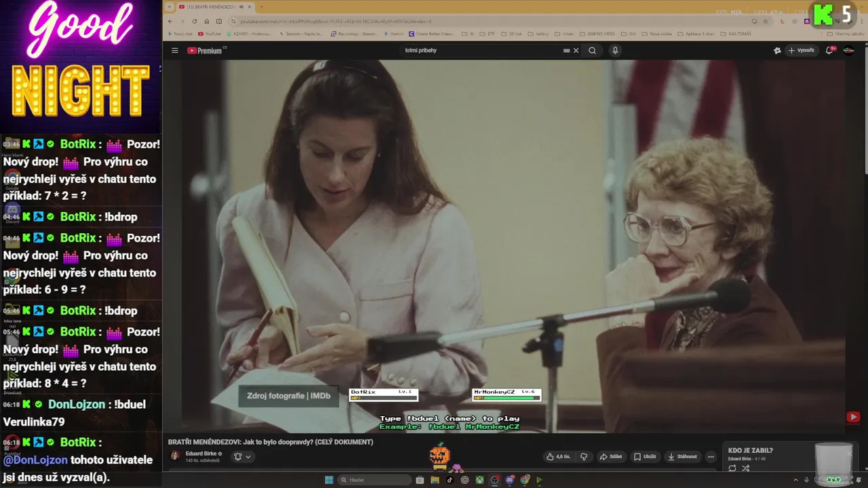
Task: Go to YouTube Premium home logo
Action: click(205, 51)
